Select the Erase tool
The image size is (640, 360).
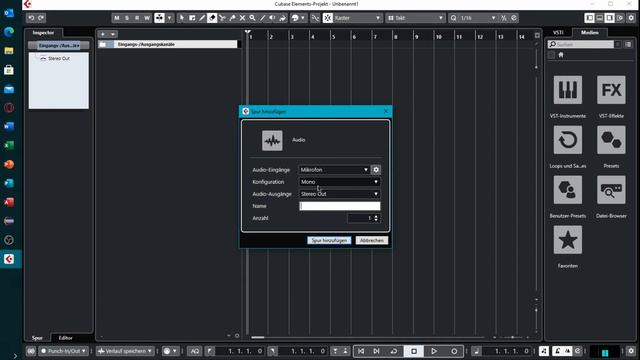click(x=212, y=18)
